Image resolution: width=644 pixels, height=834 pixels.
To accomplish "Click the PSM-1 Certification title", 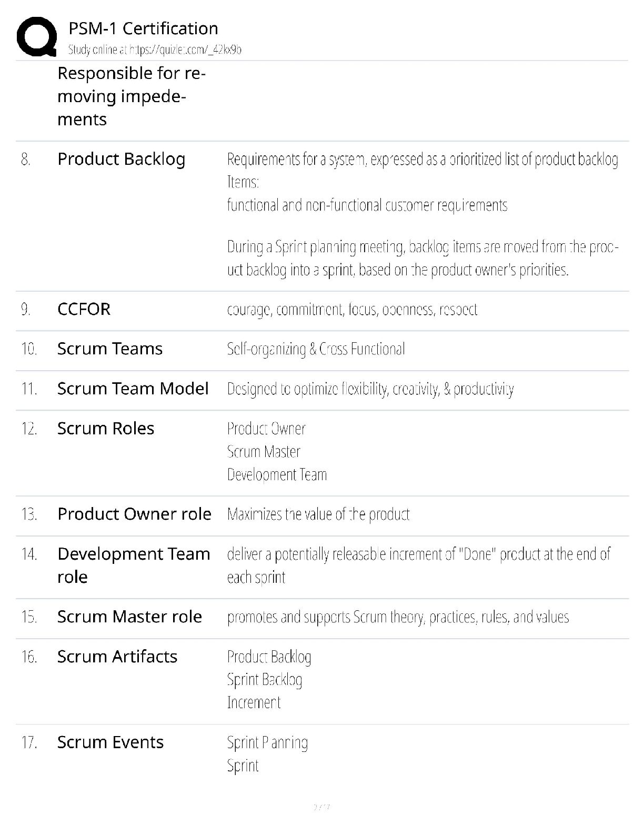I will click(143, 28).
